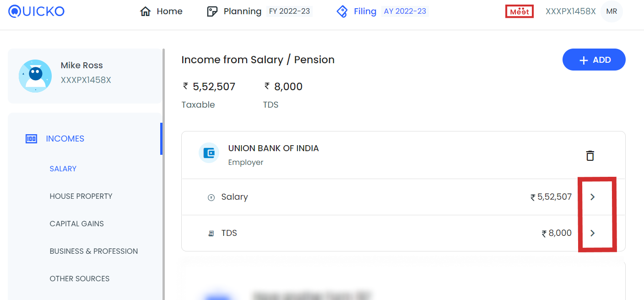644x300 pixels.
Task: Open Business & Profession section
Action: click(94, 251)
